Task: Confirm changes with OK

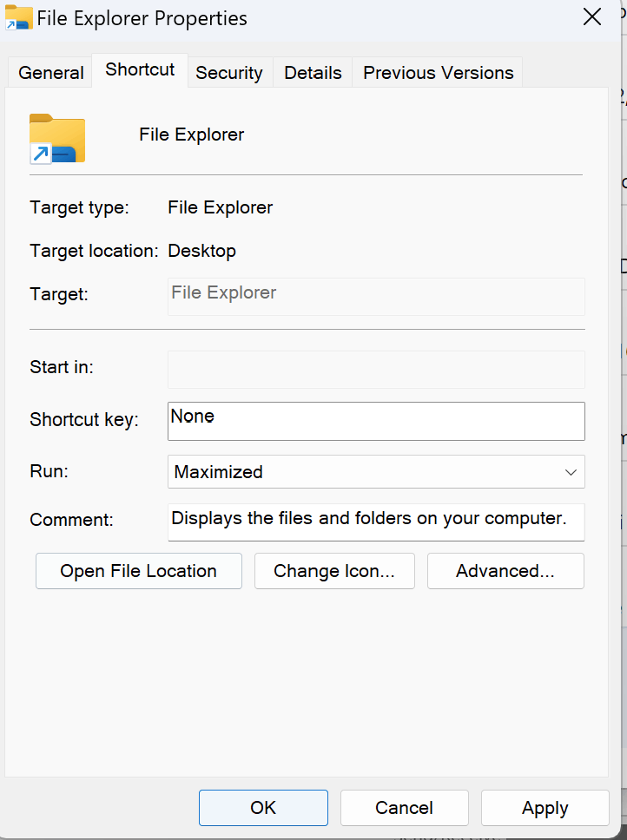Action: (x=263, y=807)
